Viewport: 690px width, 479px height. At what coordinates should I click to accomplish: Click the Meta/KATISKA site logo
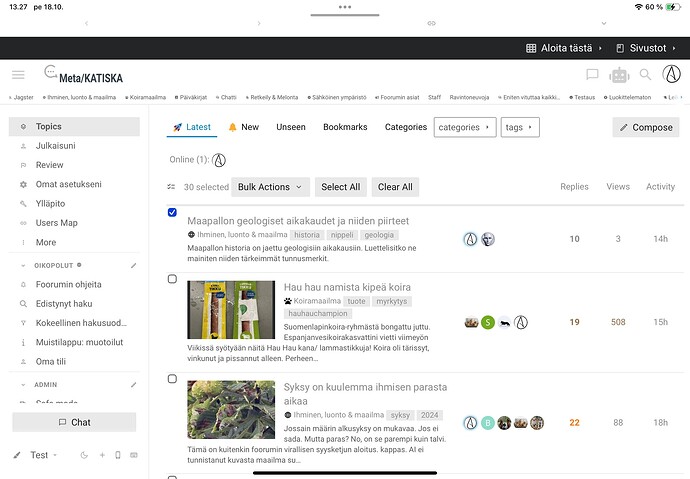[84, 75]
